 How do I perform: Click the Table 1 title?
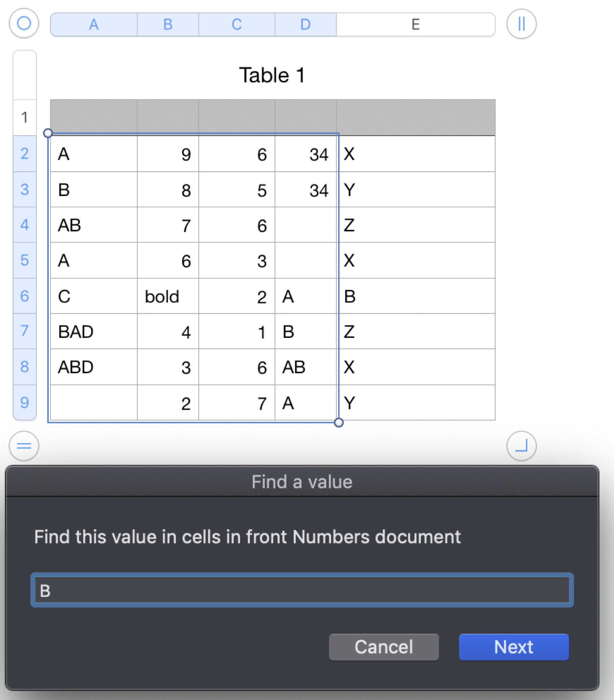(272, 75)
